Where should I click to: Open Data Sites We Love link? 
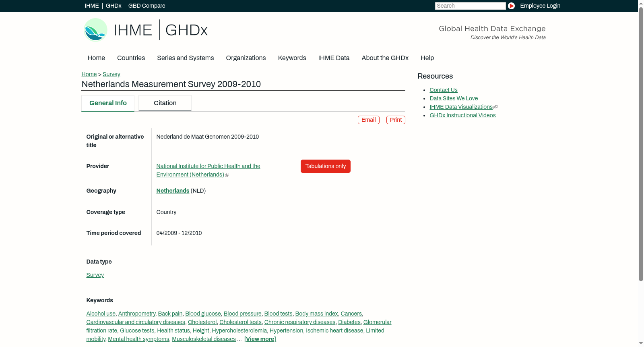(x=454, y=98)
